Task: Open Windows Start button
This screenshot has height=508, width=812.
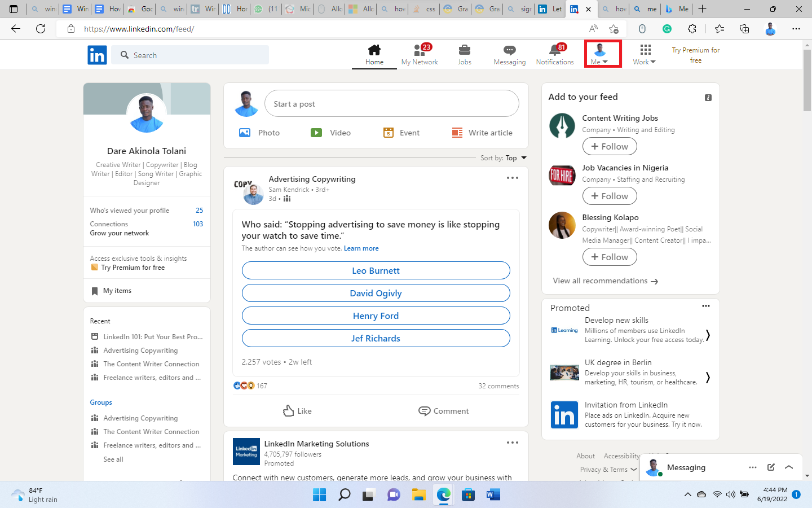Action: pos(319,495)
